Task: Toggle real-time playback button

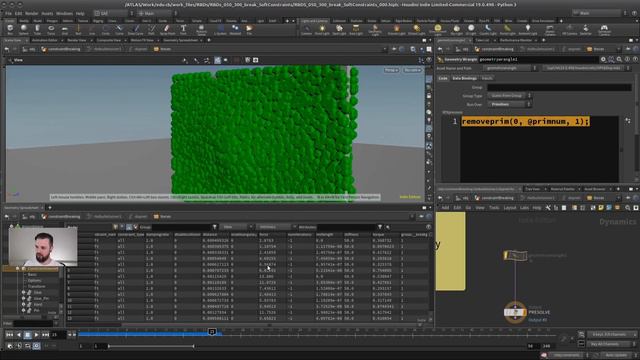Action: (36, 346)
